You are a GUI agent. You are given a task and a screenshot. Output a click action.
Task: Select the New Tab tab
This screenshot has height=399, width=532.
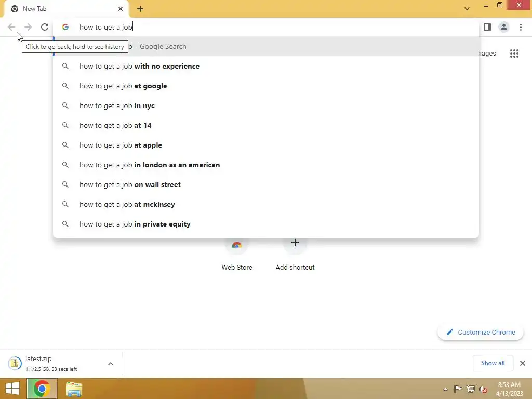click(x=66, y=9)
